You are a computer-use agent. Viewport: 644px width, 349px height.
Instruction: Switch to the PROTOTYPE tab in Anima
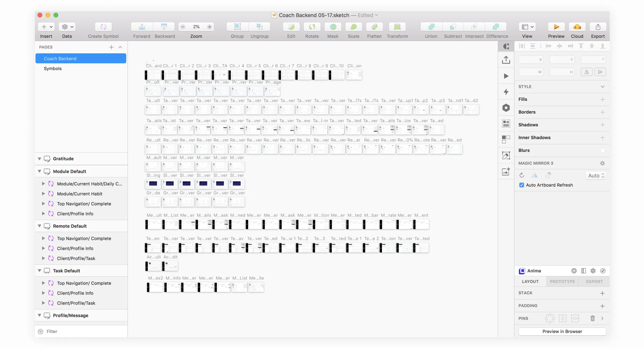tap(562, 281)
